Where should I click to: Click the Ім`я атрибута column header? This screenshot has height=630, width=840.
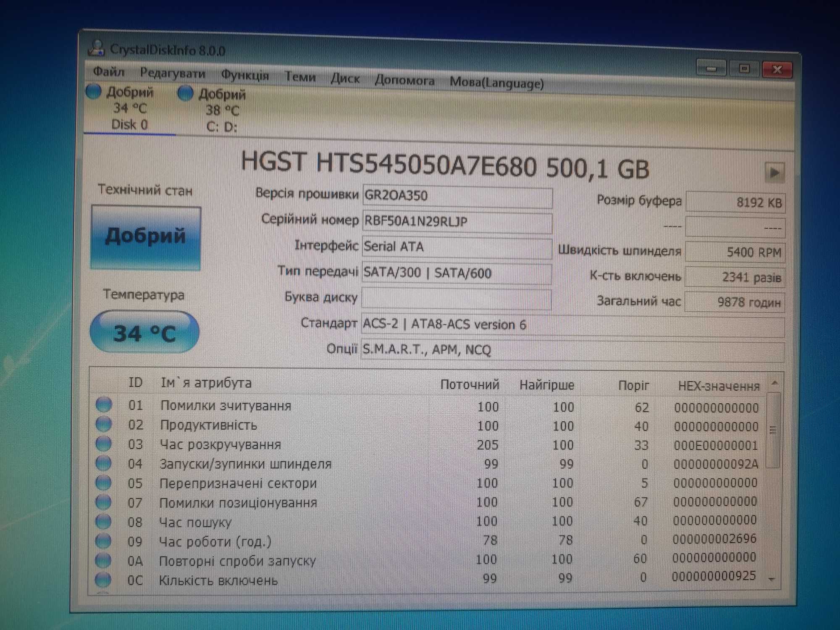pyautogui.click(x=206, y=383)
